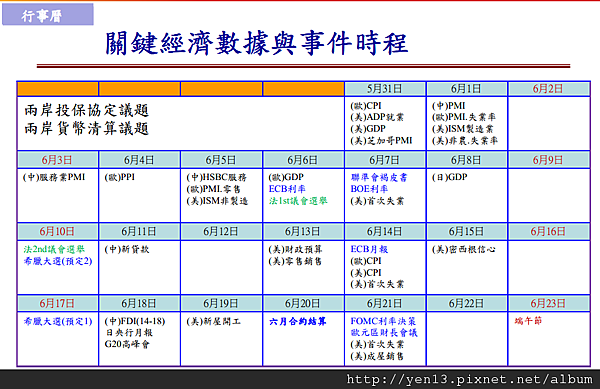600x389 pixels.
Task: Click green 法1st議會選舉 entry
Action: coord(298,201)
